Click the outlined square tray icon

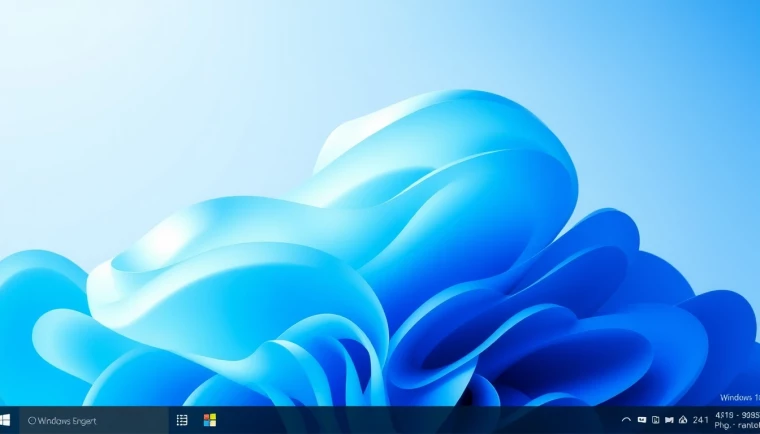(x=656, y=420)
